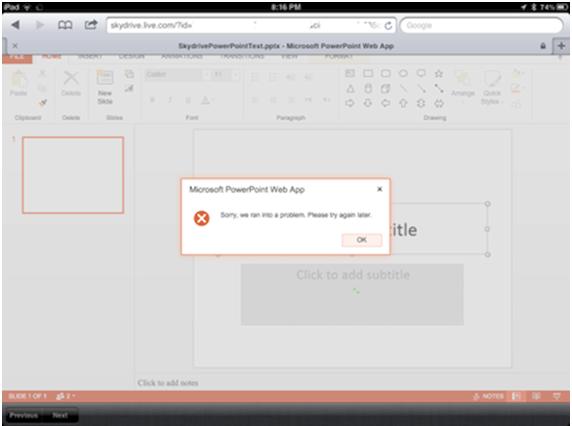Select the straight line shape
Viewport: 572px width, 426px height.
point(403,89)
